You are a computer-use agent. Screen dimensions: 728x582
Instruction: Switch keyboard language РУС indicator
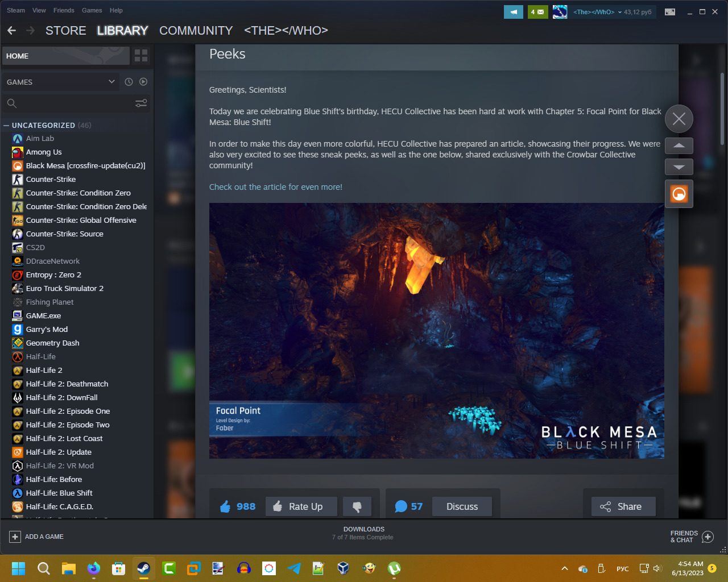pyautogui.click(x=623, y=568)
